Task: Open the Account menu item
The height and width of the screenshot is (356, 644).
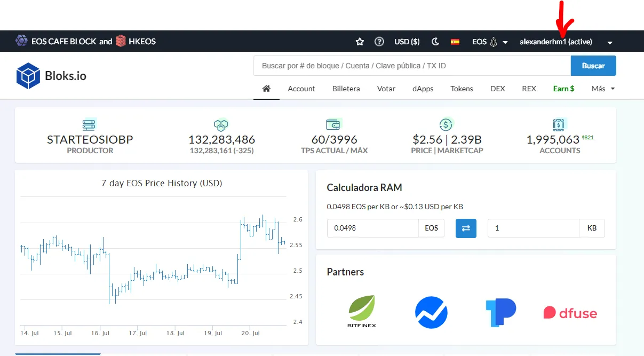Action: click(301, 89)
